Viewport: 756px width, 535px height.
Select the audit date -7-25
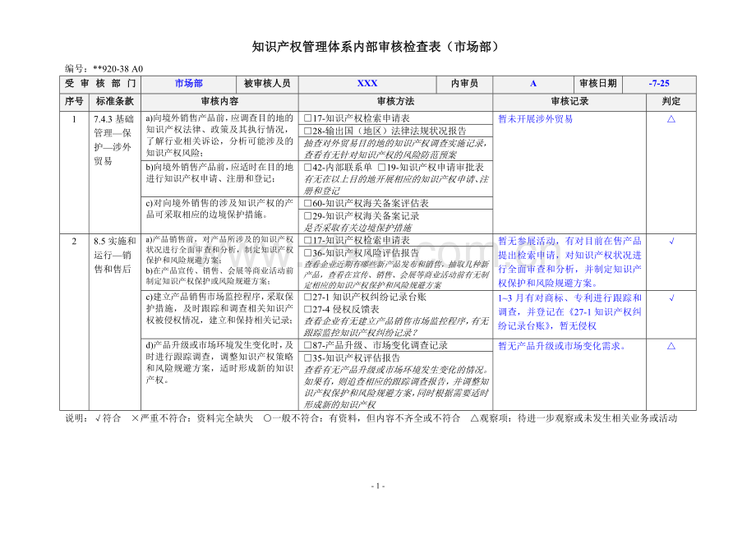coord(659,83)
